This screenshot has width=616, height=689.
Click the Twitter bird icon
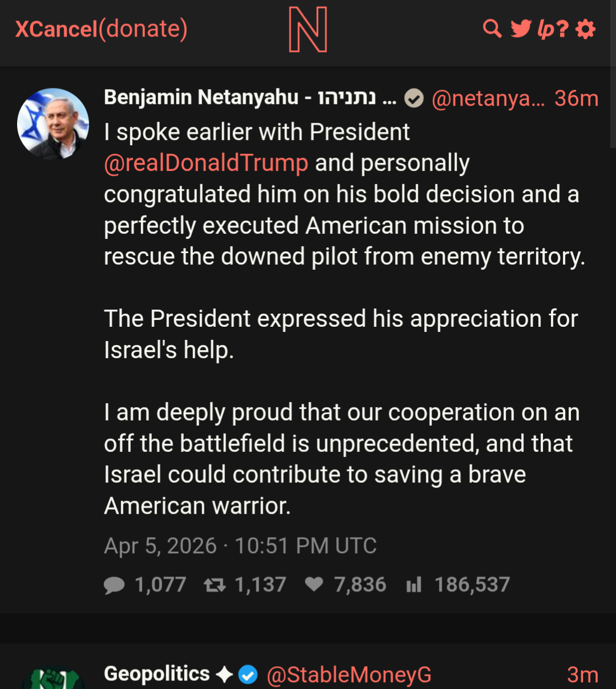(521, 29)
